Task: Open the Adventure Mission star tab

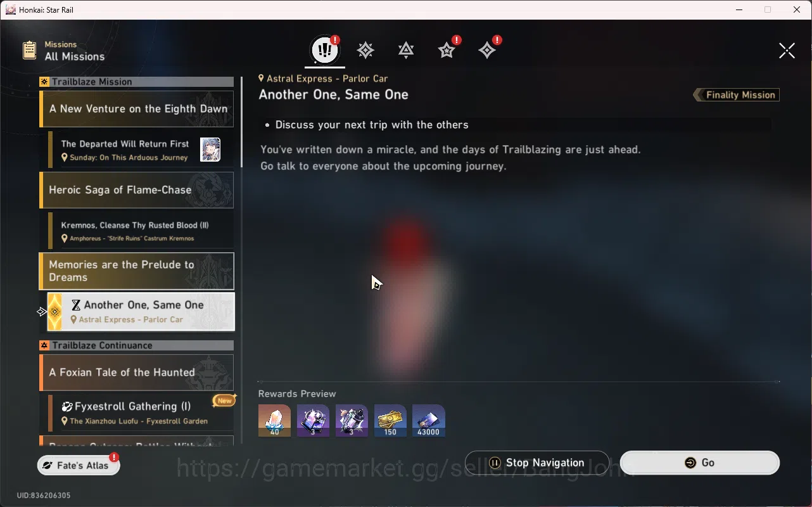Action: 447,50
